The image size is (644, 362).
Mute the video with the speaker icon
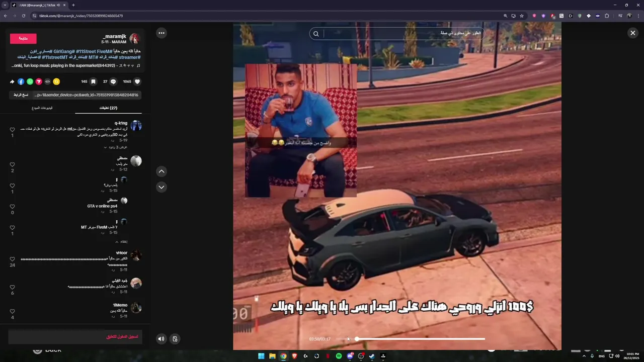[161, 339]
